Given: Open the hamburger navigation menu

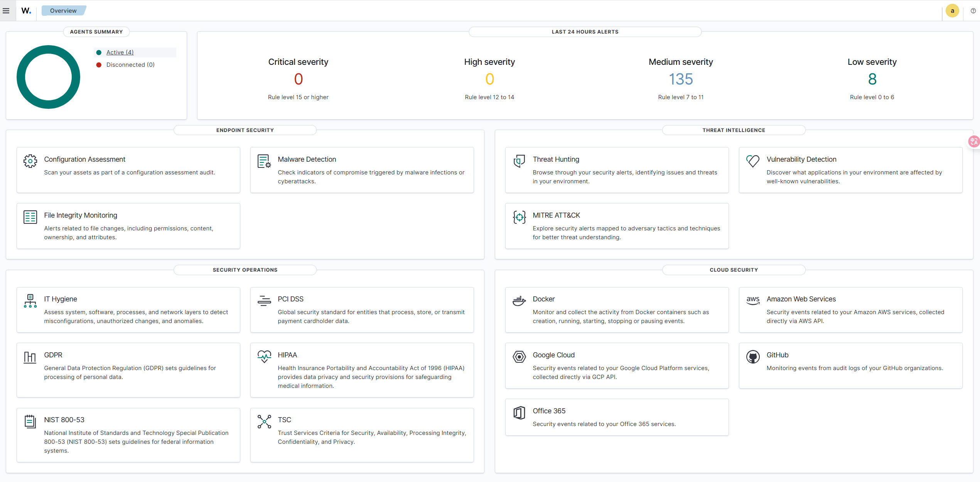Looking at the screenshot, I should (6, 11).
